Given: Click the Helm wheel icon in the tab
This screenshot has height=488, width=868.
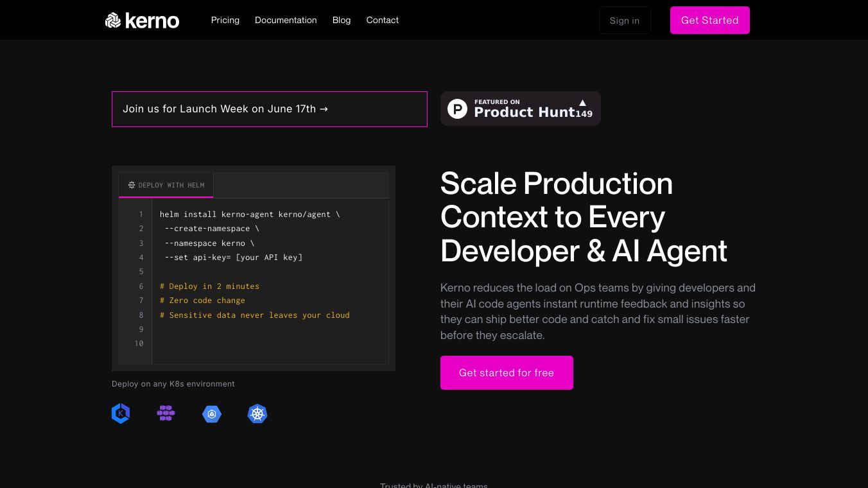Looking at the screenshot, I should click(x=132, y=185).
